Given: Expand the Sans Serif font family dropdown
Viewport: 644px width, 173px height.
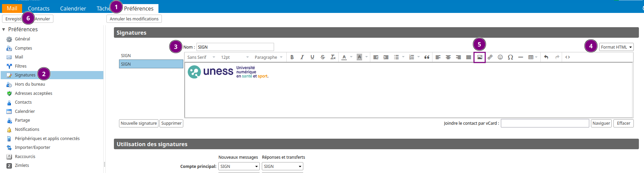Looking at the screenshot, I should 201,57.
